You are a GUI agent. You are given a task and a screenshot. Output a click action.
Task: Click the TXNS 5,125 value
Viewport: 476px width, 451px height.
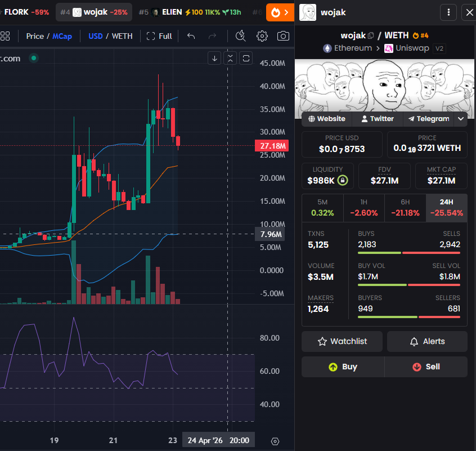pyautogui.click(x=318, y=245)
